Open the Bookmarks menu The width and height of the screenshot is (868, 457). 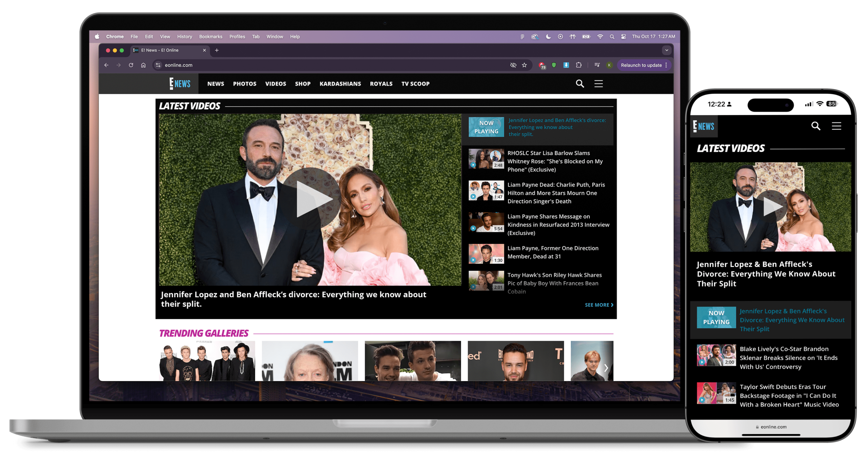point(211,36)
